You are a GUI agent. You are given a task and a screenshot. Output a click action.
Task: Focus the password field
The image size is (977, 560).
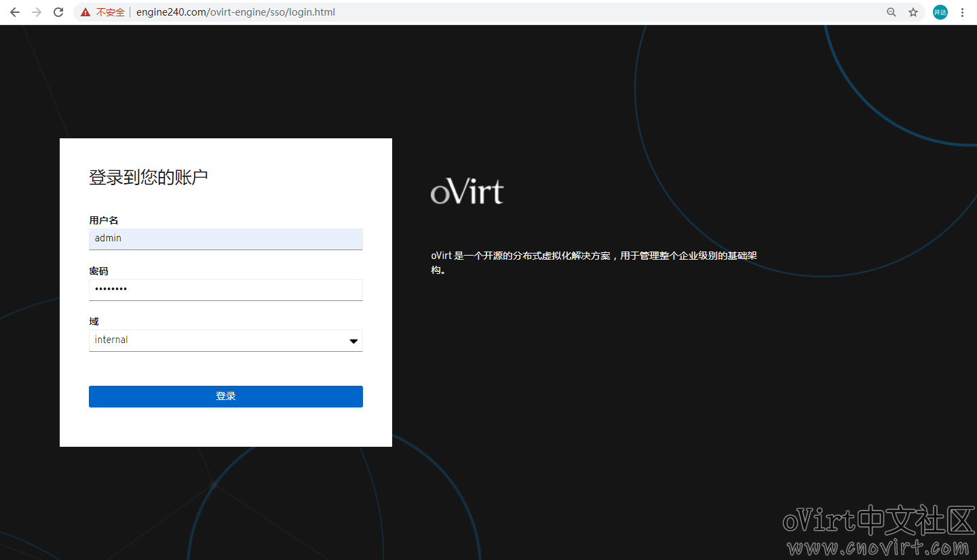coord(226,289)
